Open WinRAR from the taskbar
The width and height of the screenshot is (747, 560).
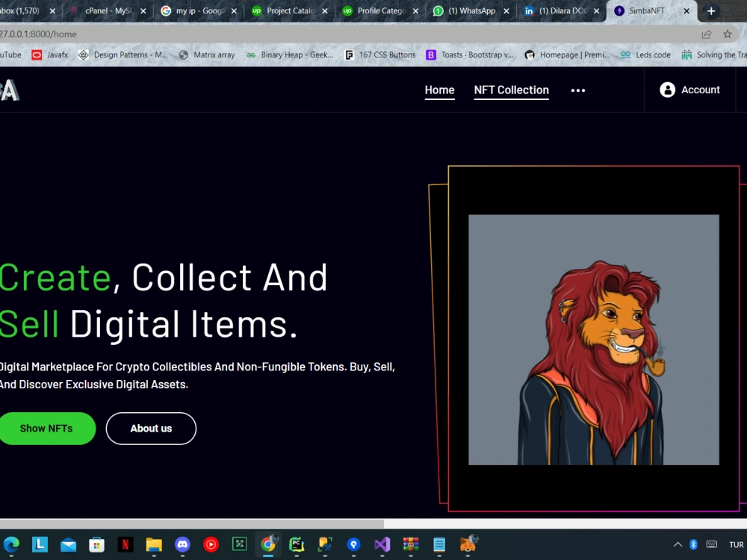pyautogui.click(x=411, y=544)
